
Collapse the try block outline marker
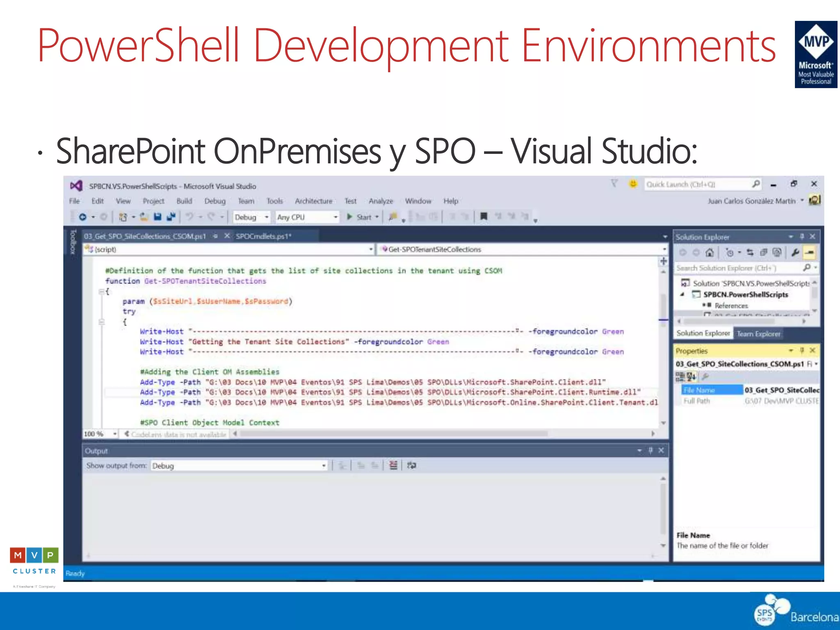[x=101, y=322]
